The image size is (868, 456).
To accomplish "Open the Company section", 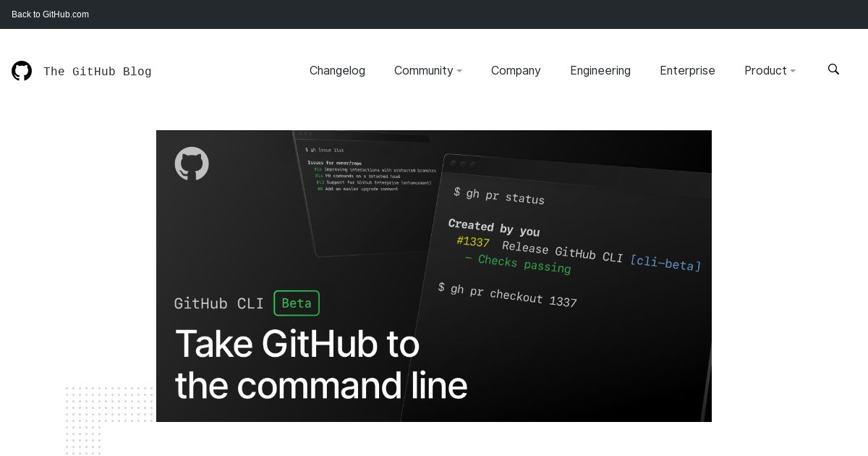I will pos(516,70).
